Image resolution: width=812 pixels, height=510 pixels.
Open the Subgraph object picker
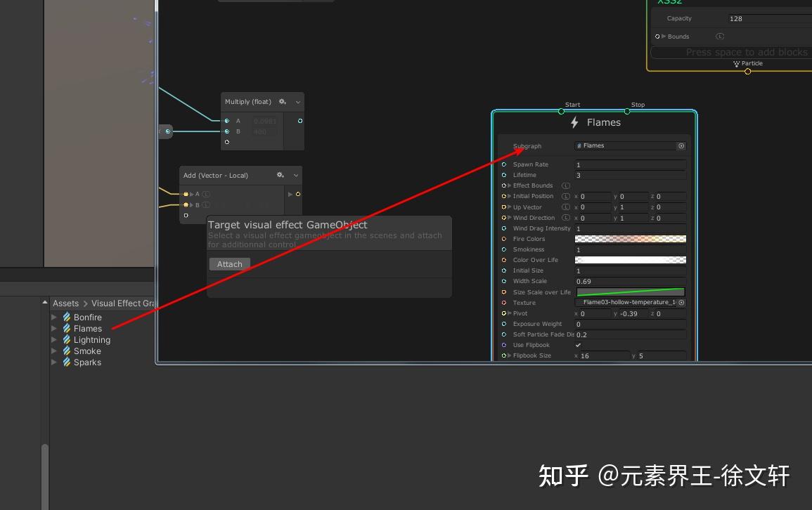pos(681,146)
